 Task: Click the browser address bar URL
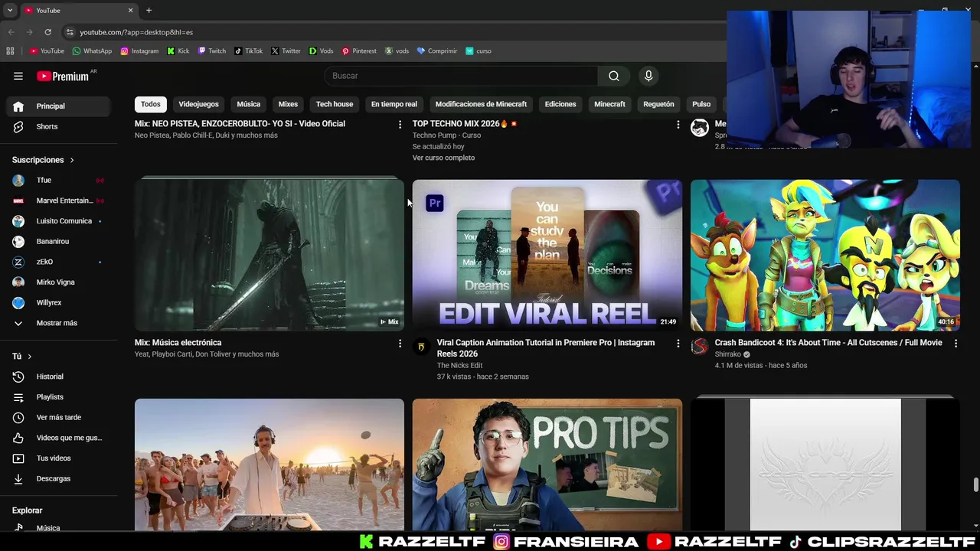click(x=136, y=32)
